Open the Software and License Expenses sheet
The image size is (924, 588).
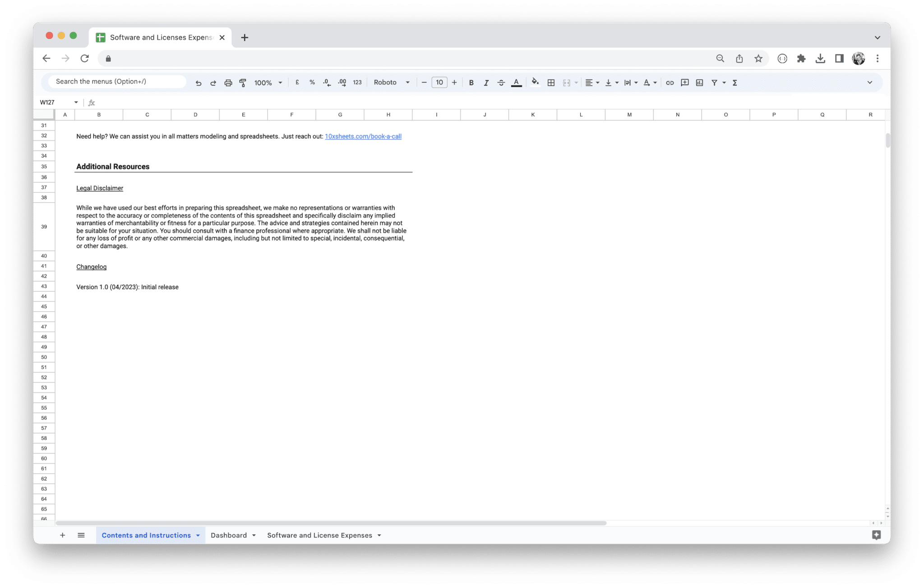[319, 535]
